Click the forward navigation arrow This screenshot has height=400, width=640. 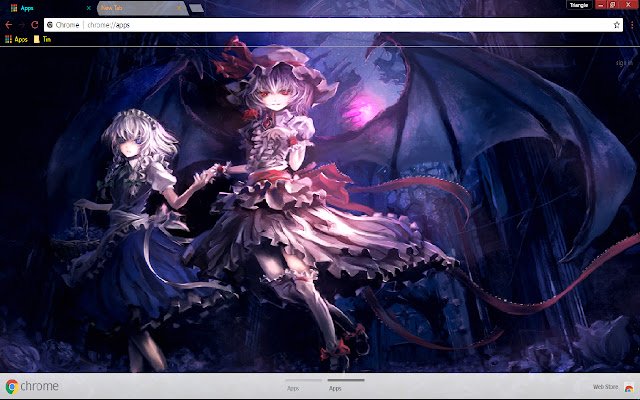point(21,25)
